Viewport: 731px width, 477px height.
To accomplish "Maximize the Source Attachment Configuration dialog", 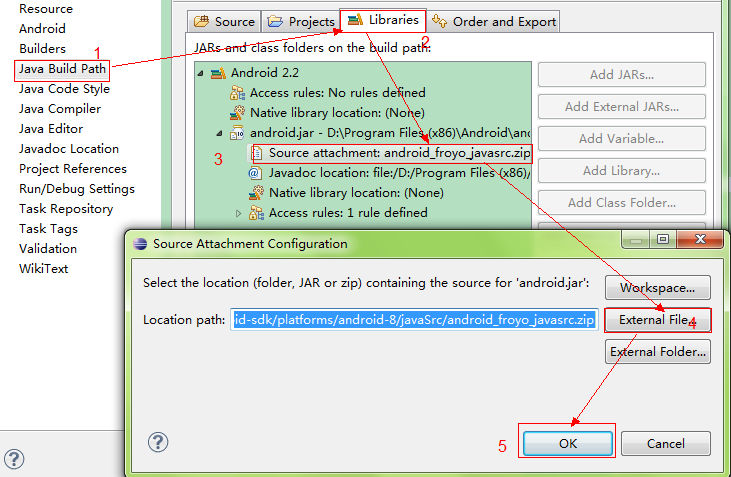I will [663, 240].
